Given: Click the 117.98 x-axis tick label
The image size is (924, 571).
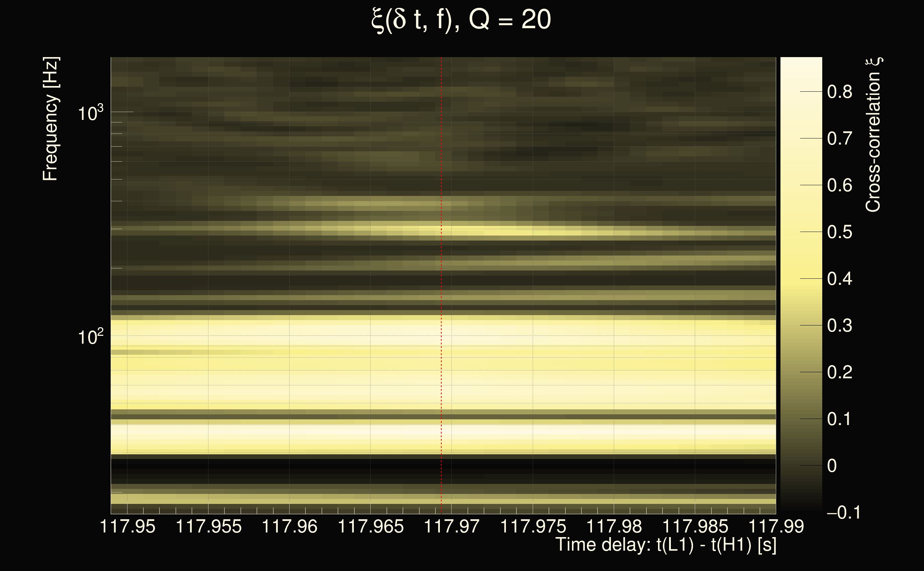Looking at the screenshot, I should pyautogui.click(x=613, y=527).
